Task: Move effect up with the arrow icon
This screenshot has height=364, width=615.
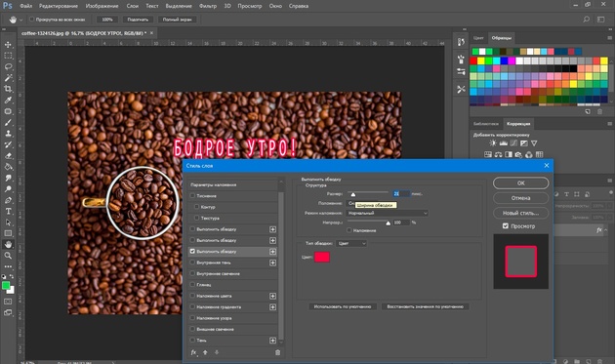Action: 205,352
